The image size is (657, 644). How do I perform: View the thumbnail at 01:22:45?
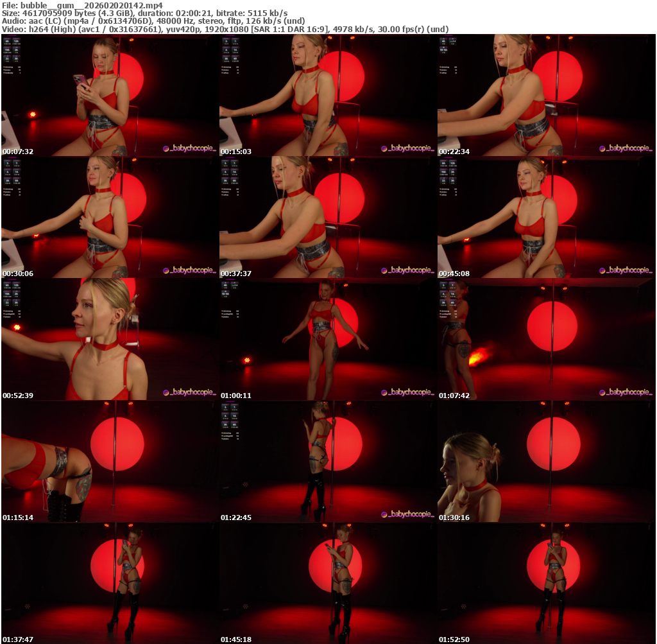point(327,461)
